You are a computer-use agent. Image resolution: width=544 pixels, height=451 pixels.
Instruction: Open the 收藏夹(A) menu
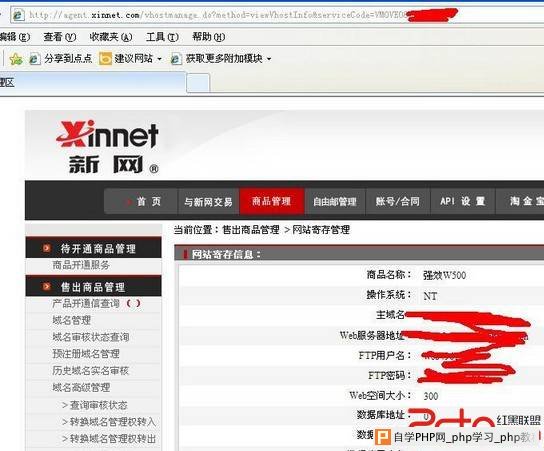(x=111, y=37)
